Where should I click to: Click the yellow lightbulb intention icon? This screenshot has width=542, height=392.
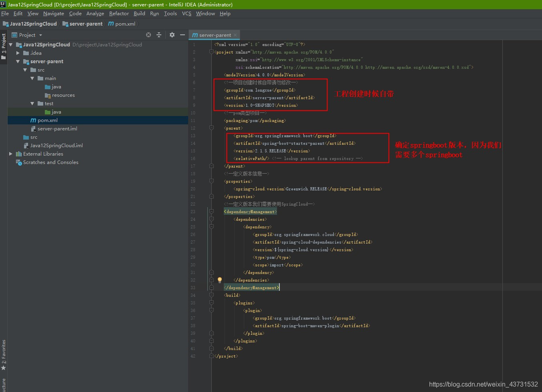click(219, 280)
